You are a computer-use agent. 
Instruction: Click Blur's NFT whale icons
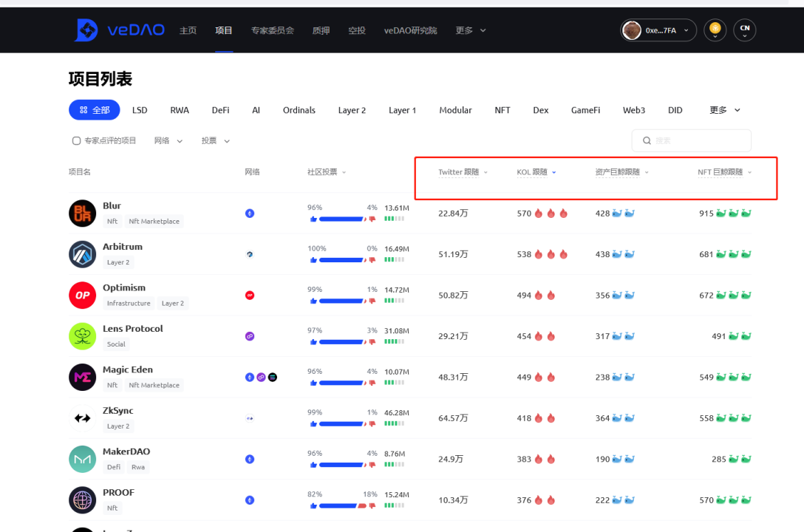[x=734, y=214]
